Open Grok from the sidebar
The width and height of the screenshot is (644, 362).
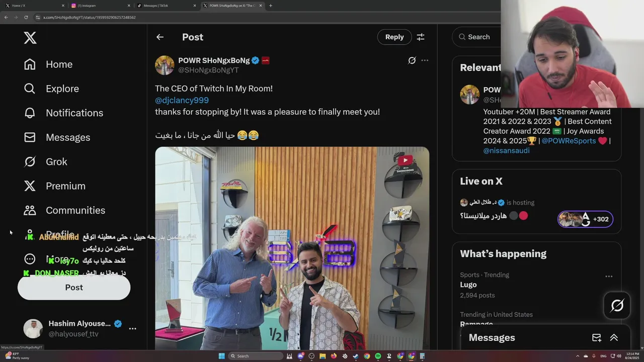pos(45,161)
